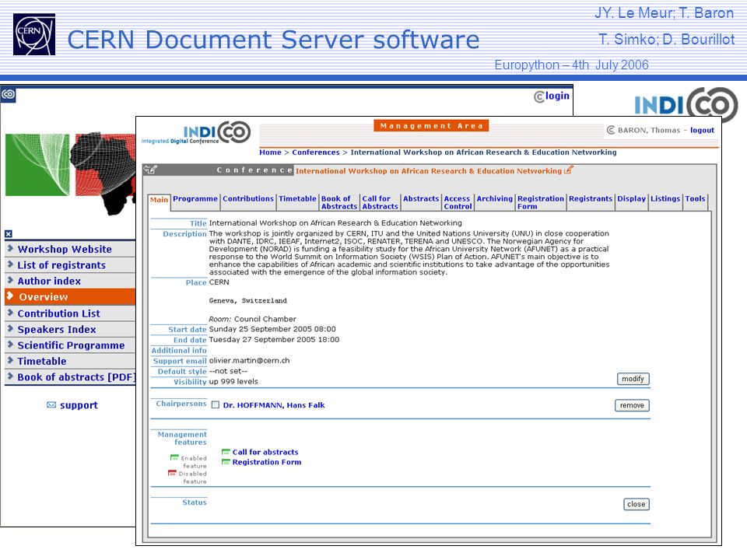Tick the checkbox beside Dr. HOFFMANN, Hans Falk
This screenshot has height=560, width=747.
coord(216,404)
